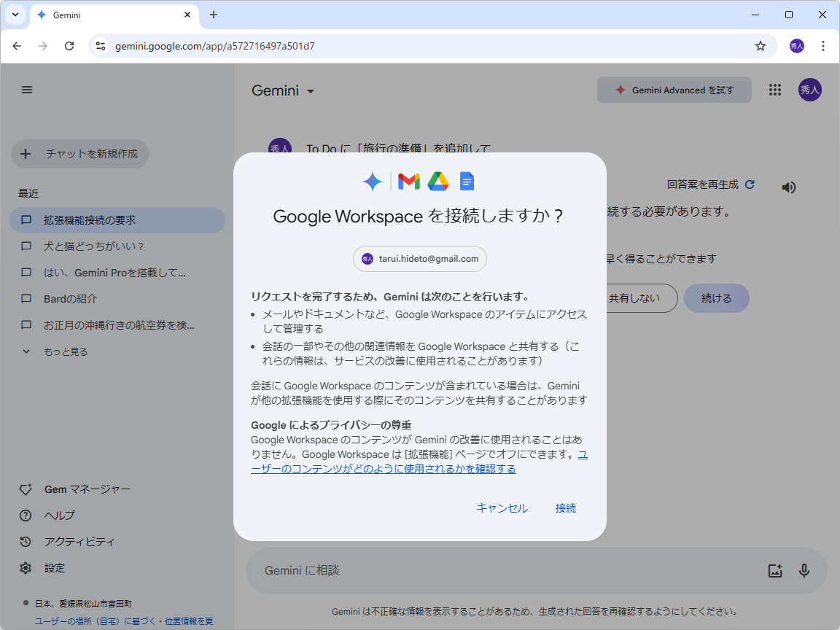Click the image upload icon in prompt bar
840x630 pixels.
[x=775, y=571]
